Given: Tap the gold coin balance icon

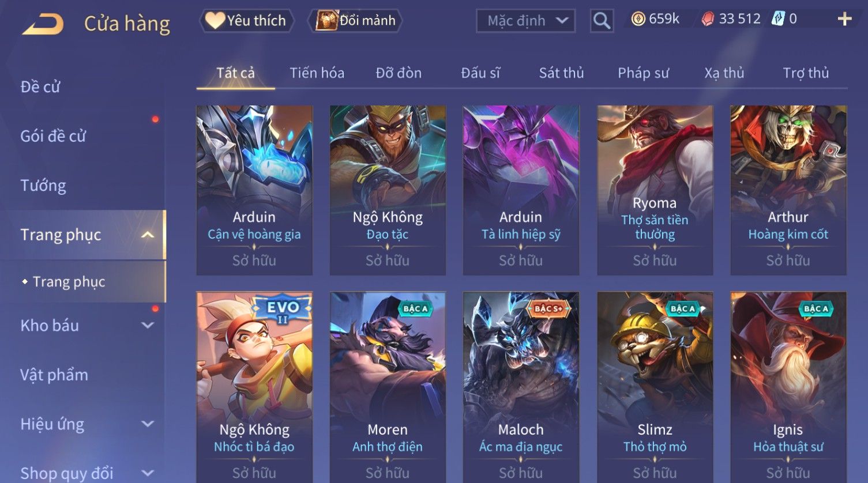Looking at the screenshot, I should pos(638,19).
